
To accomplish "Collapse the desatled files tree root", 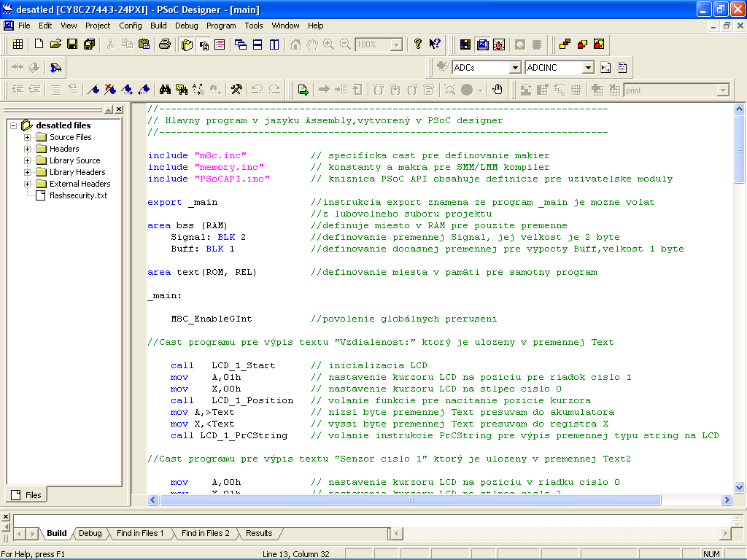I will coord(14,125).
